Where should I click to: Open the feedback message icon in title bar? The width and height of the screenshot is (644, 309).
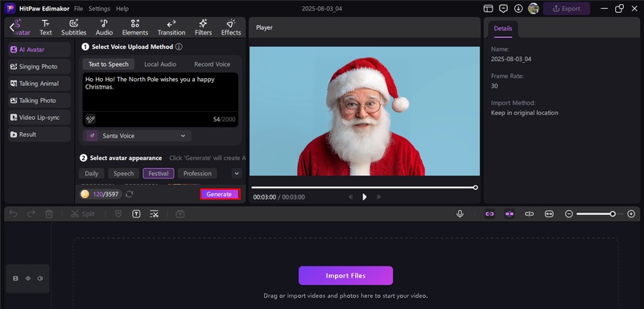(503, 9)
